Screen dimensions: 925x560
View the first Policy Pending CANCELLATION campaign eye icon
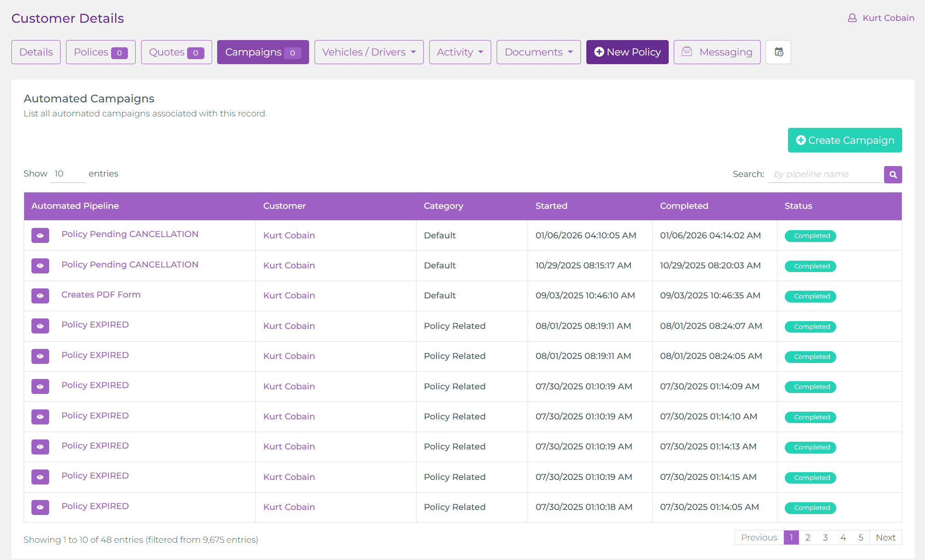(40, 236)
